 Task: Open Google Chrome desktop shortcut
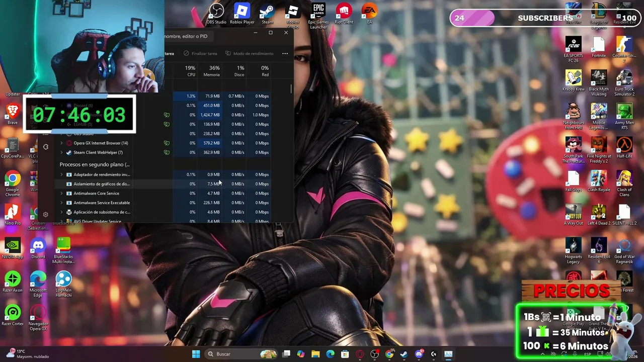pyautogui.click(x=13, y=184)
